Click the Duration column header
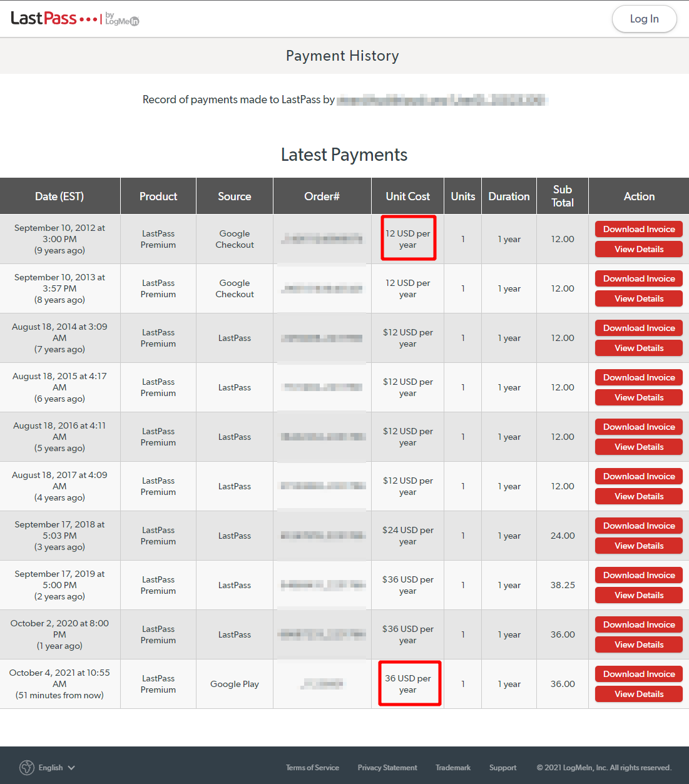Image resolution: width=689 pixels, height=784 pixels. coord(509,196)
